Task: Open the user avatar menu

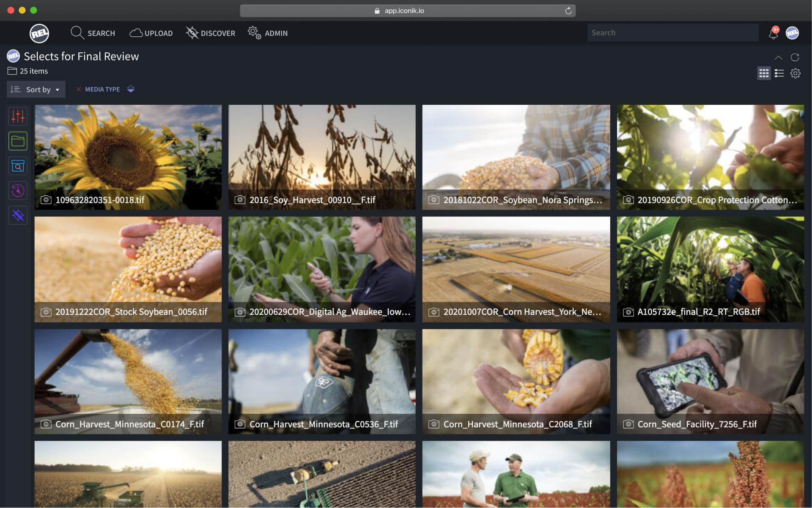Action: [x=792, y=33]
